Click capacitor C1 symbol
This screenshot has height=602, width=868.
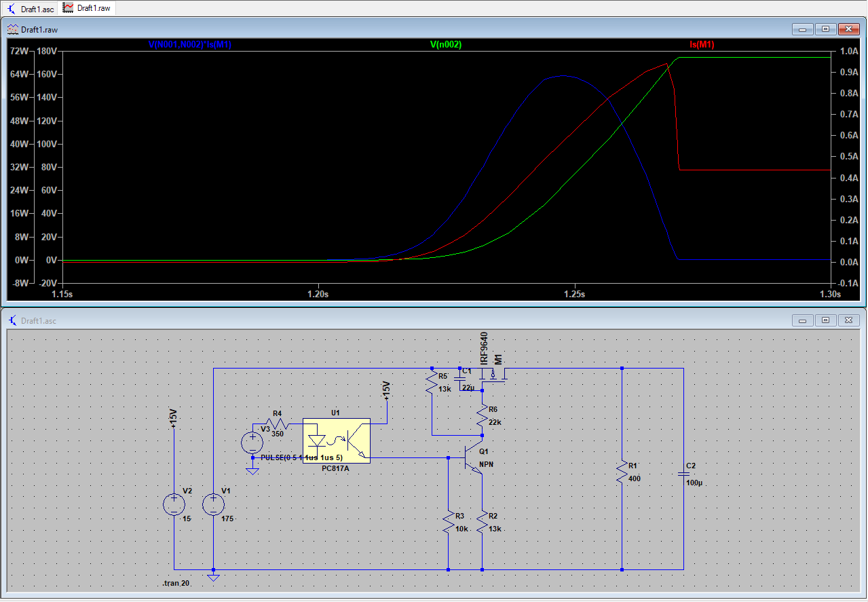461,378
